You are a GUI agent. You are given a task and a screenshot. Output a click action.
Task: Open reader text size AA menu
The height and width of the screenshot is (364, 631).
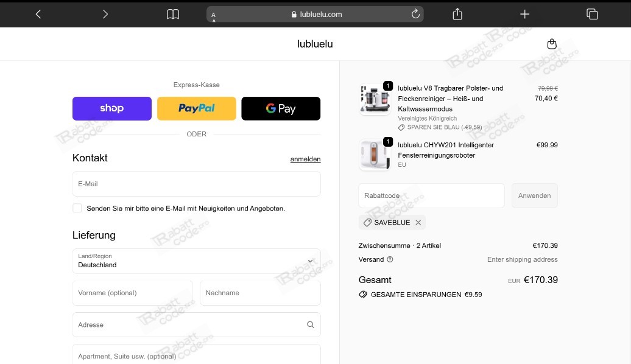[x=214, y=16]
